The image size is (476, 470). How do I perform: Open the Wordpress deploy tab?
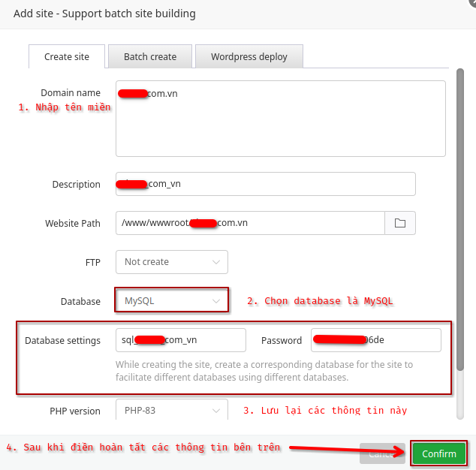pyautogui.click(x=249, y=56)
